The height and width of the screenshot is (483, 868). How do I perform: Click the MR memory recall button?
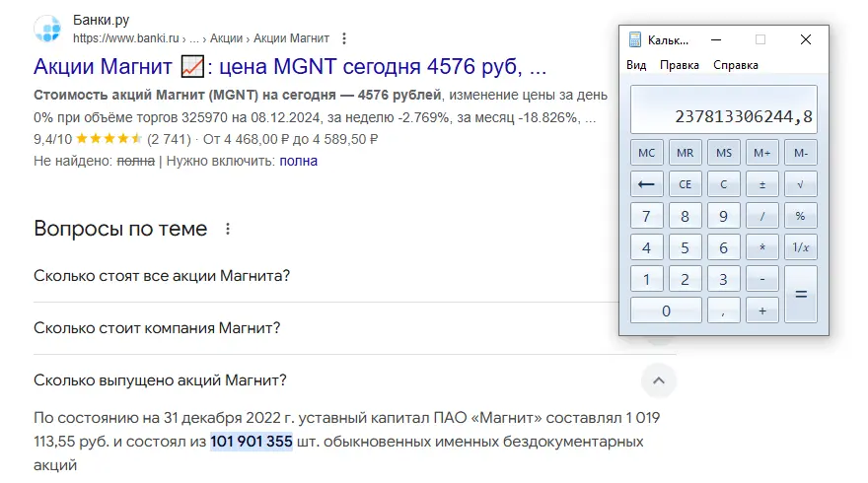(686, 153)
